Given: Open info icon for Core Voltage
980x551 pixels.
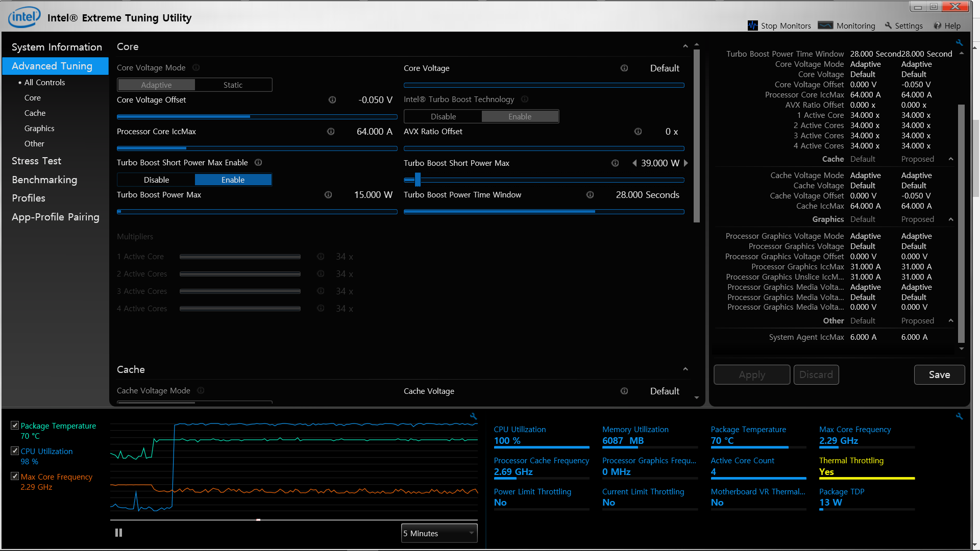Looking at the screenshot, I should tap(624, 68).
